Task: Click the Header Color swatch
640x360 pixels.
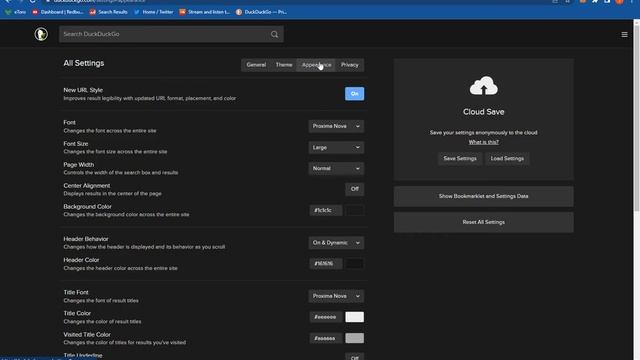Action: tap(354, 264)
